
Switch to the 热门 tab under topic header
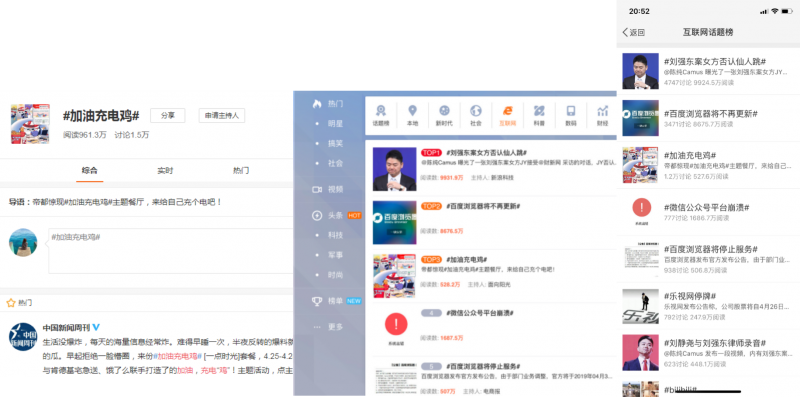241,170
